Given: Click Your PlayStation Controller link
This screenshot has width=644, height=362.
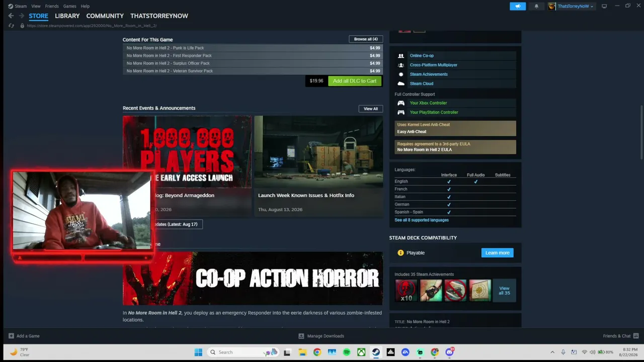Looking at the screenshot, I should (434, 113).
